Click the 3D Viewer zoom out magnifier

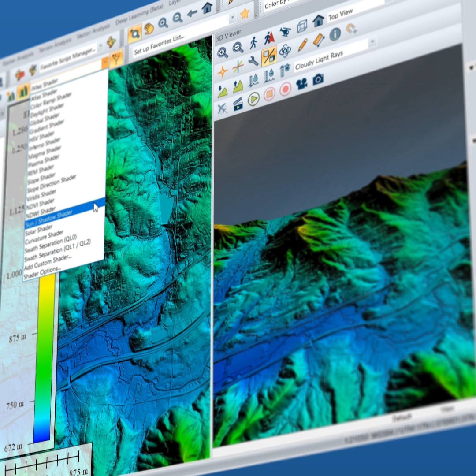[238, 48]
